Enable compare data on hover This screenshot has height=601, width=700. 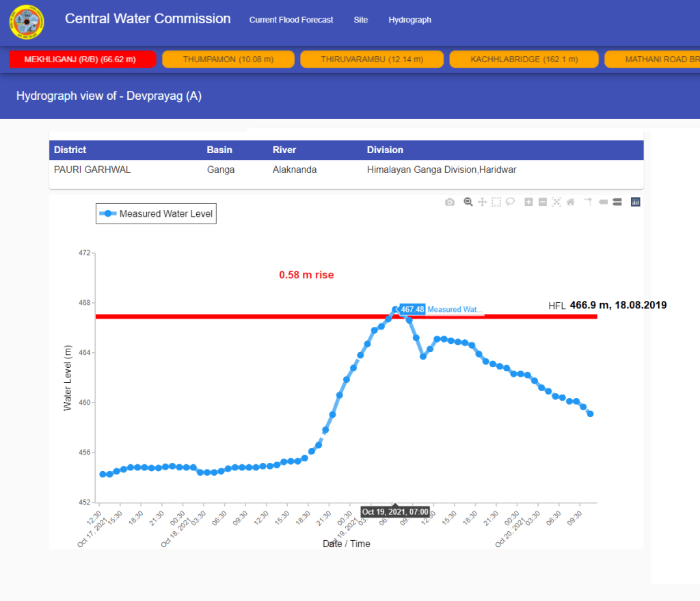[x=617, y=202]
